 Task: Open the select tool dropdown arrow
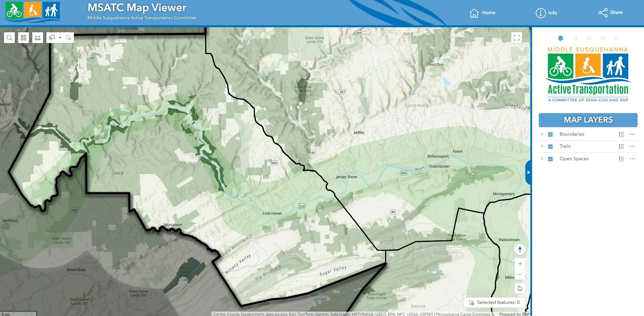pyautogui.click(x=60, y=38)
